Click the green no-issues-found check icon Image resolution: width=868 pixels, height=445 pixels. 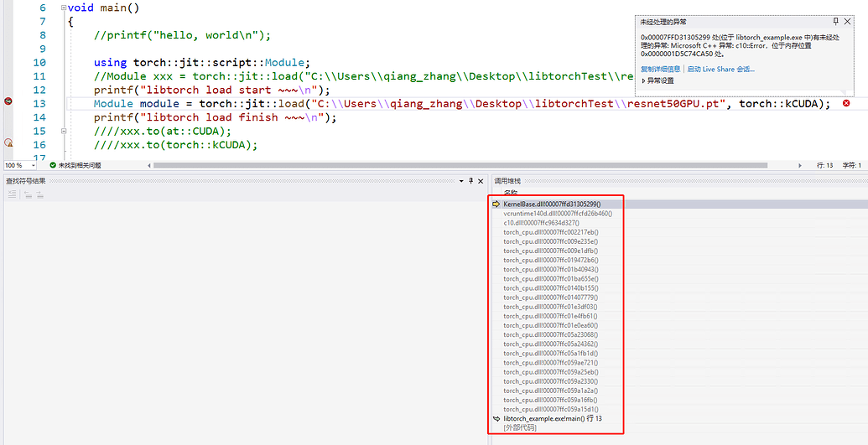point(53,166)
